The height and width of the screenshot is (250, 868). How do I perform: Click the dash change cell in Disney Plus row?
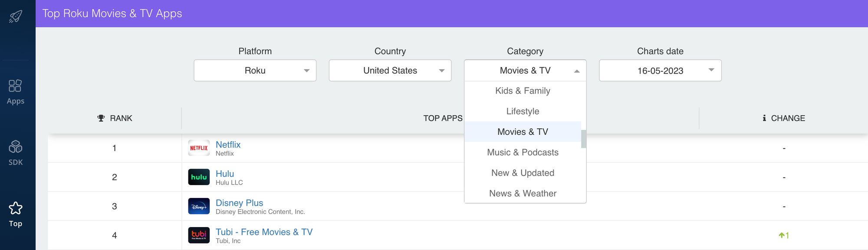tap(784, 206)
